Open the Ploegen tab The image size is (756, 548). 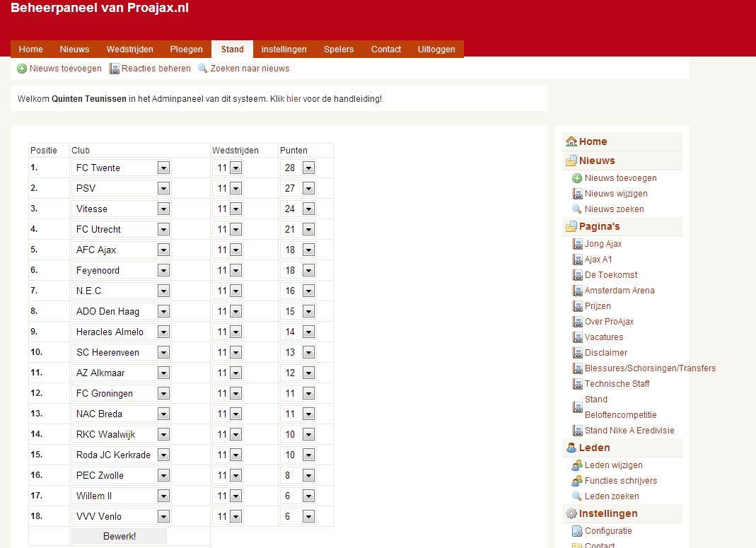186,49
